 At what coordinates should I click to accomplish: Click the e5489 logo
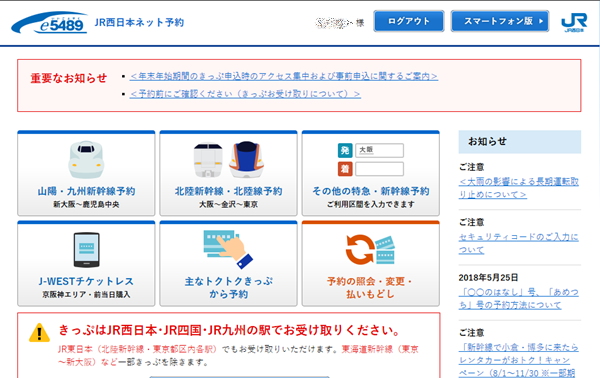point(50,22)
